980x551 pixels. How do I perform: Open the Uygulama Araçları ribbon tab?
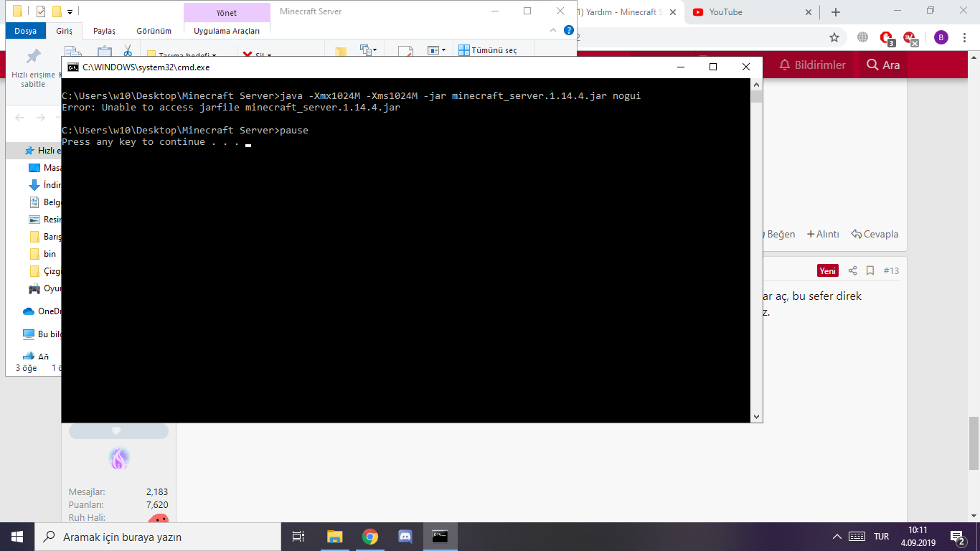(227, 31)
